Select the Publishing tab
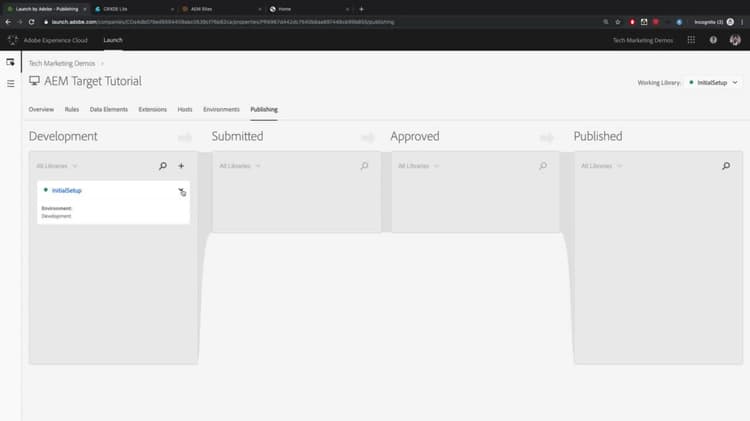Viewport: 750px width, 421px height. tap(264, 110)
